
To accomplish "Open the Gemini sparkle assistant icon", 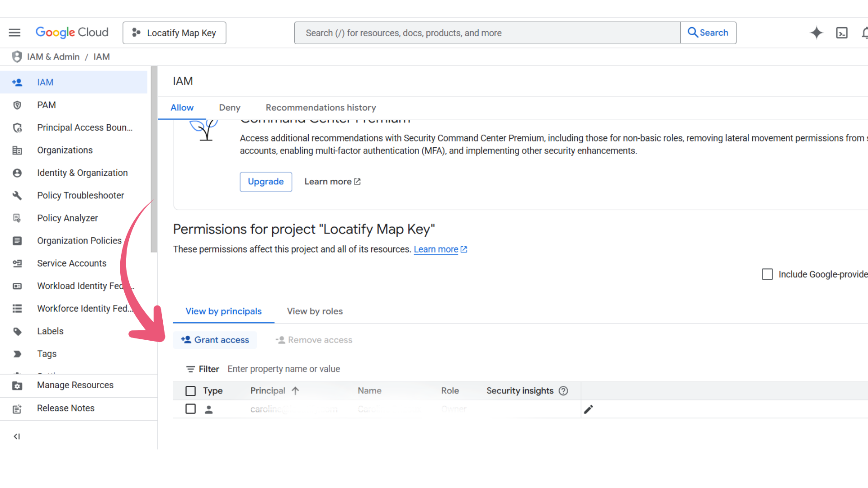I will tap(816, 33).
